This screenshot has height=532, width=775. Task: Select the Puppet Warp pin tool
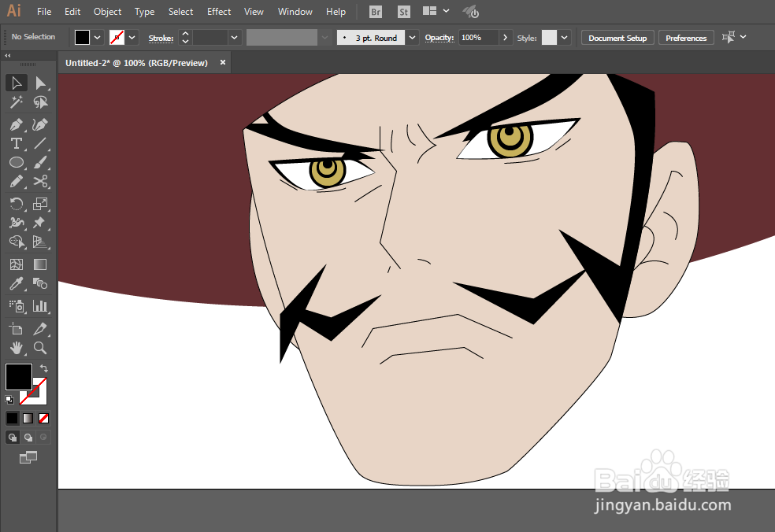click(40, 223)
